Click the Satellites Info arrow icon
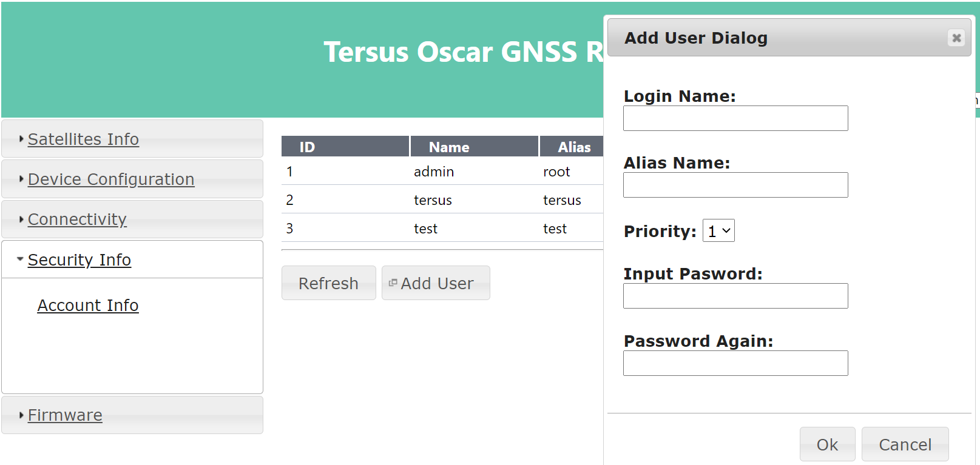 [x=21, y=139]
